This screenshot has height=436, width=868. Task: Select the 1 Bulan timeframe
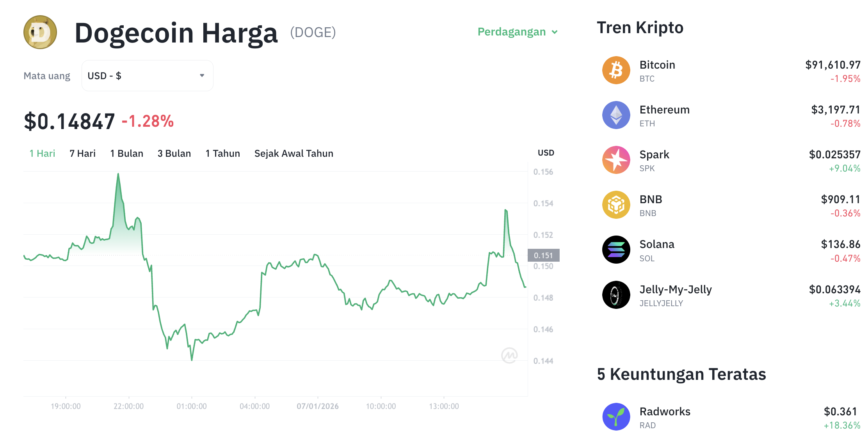tap(127, 153)
